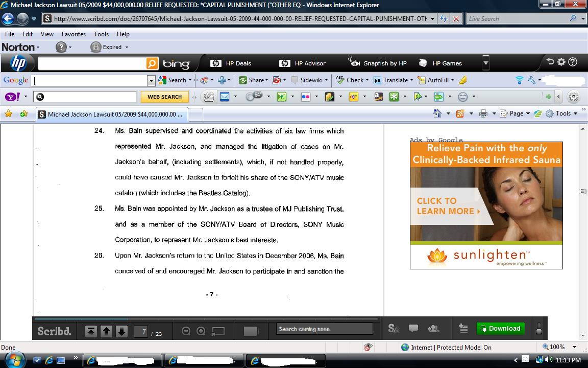Viewport: 588px width, 368px height.
Task: Click the Refresh icon beside the address bar
Action: point(443,19)
